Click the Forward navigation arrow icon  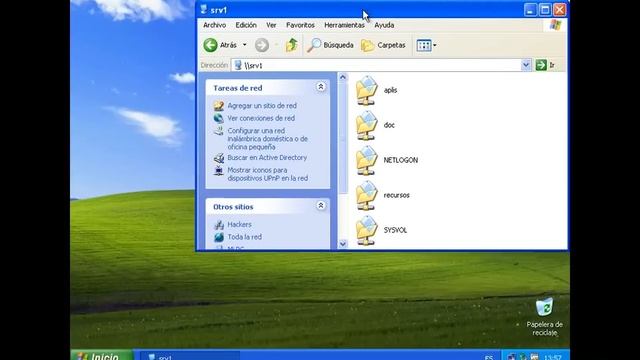click(262, 45)
